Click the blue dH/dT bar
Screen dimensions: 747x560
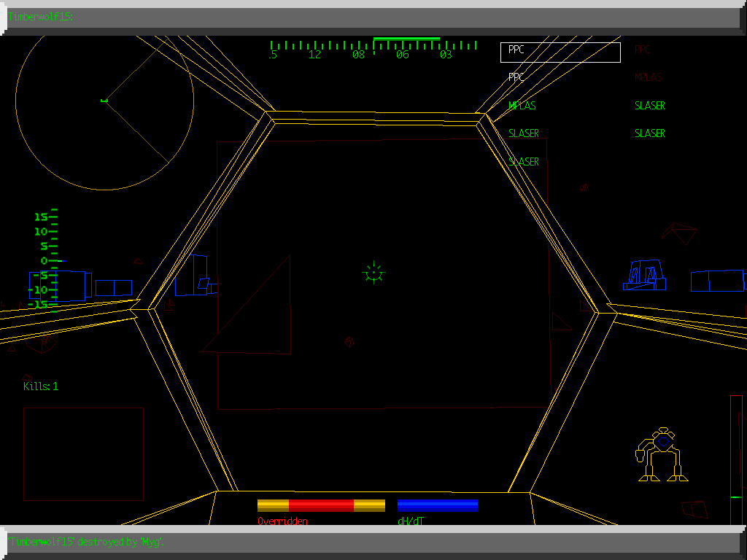tap(438, 505)
